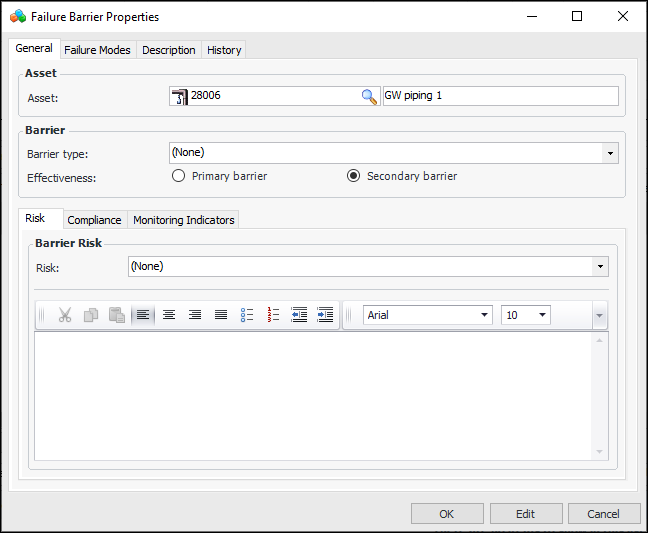The image size is (648, 533).
Task: Click the Cancel button
Action: pos(604,514)
